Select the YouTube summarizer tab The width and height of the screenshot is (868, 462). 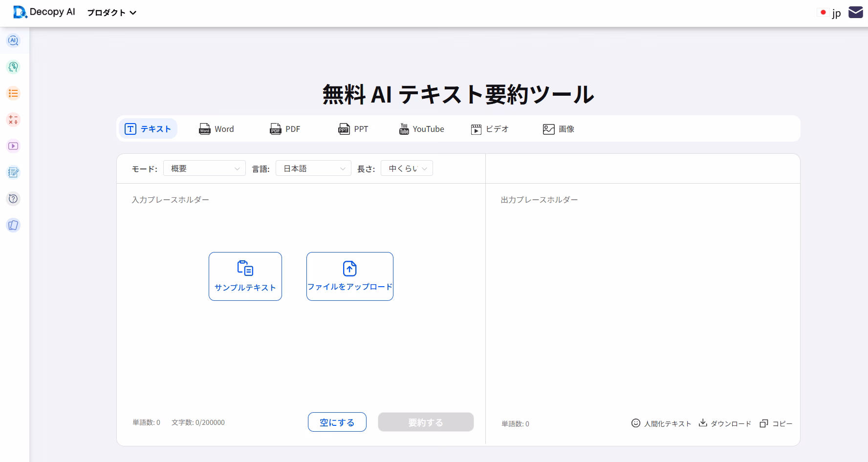coord(421,129)
